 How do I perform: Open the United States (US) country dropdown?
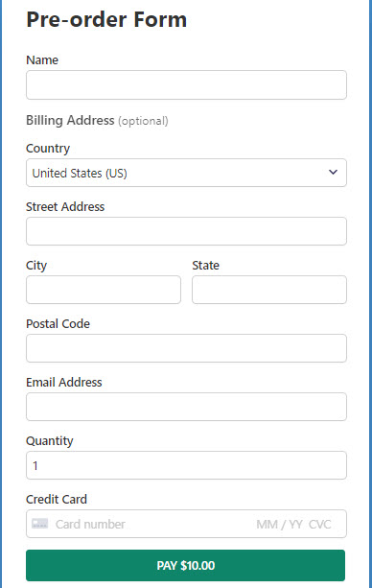pyautogui.click(x=186, y=173)
